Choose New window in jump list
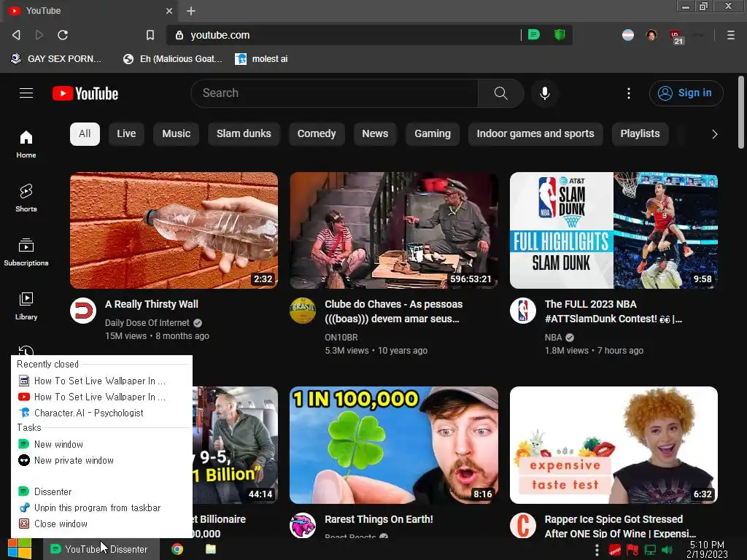This screenshot has height=560, width=747. point(101,444)
